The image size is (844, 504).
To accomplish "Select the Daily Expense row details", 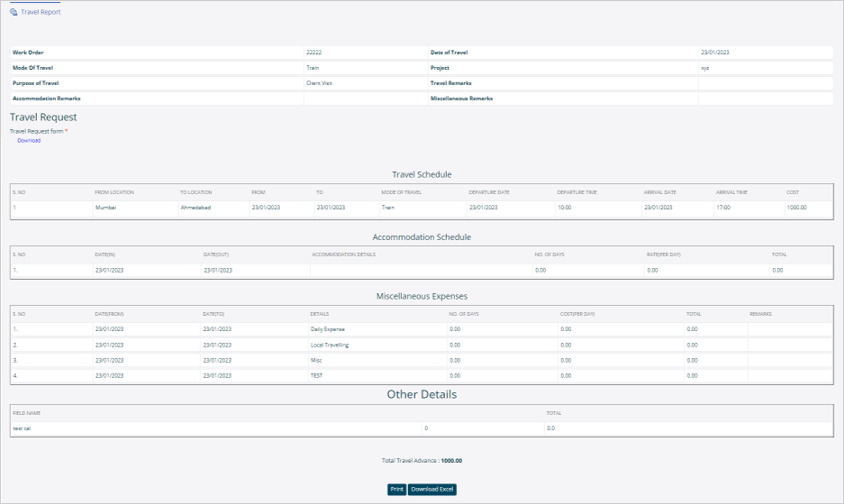I will (x=327, y=328).
